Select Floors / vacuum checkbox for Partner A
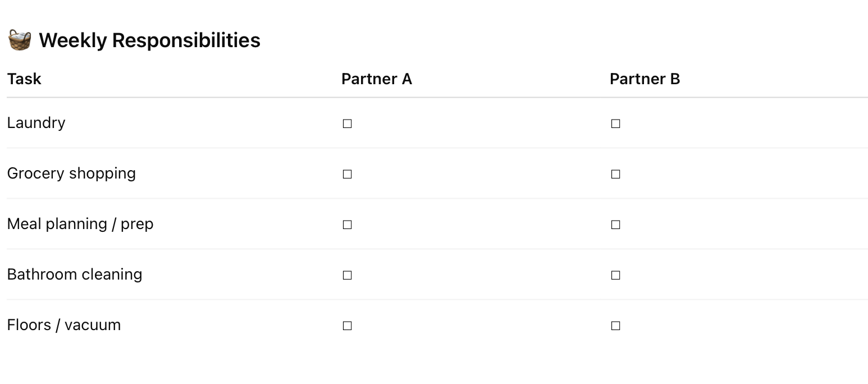 click(x=347, y=326)
